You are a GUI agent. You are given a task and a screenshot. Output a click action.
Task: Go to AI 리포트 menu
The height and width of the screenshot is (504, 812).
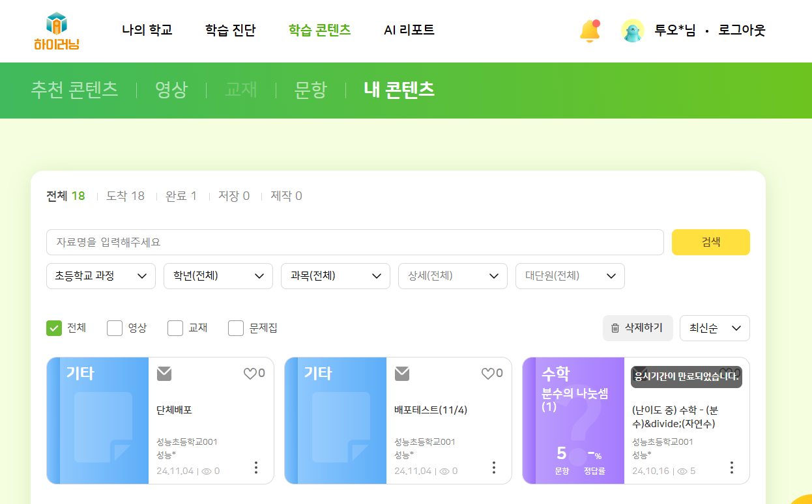tap(409, 30)
